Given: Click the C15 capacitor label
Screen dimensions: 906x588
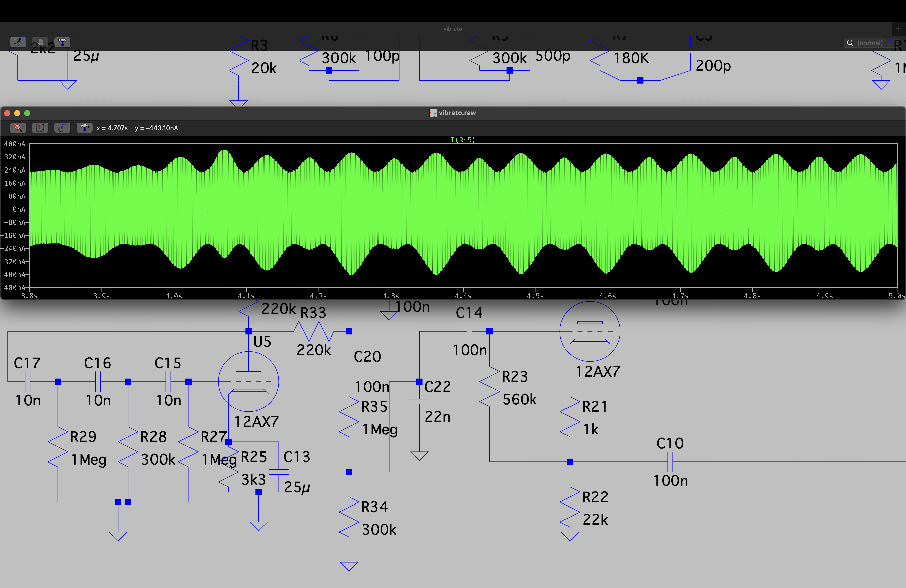Looking at the screenshot, I should [168, 363].
